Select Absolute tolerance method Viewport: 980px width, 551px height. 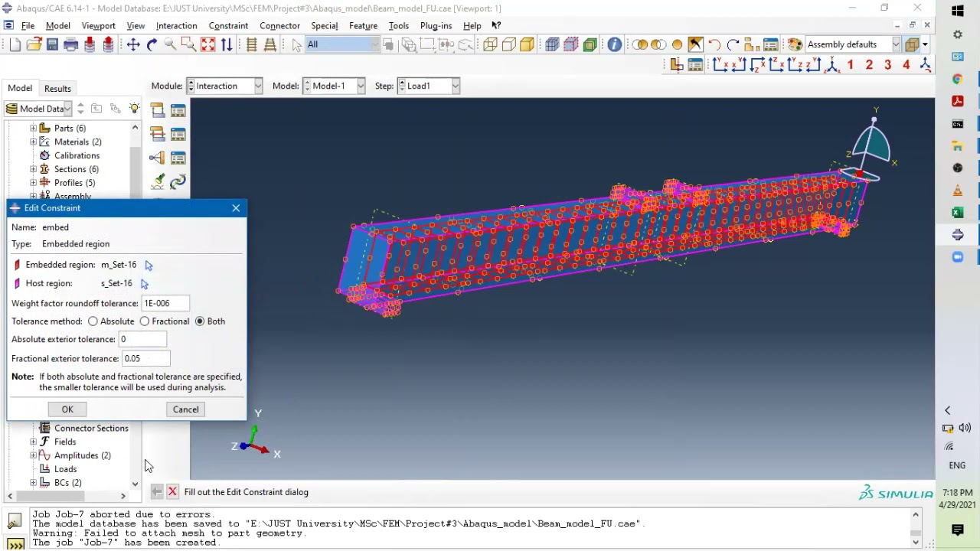point(93,321)
